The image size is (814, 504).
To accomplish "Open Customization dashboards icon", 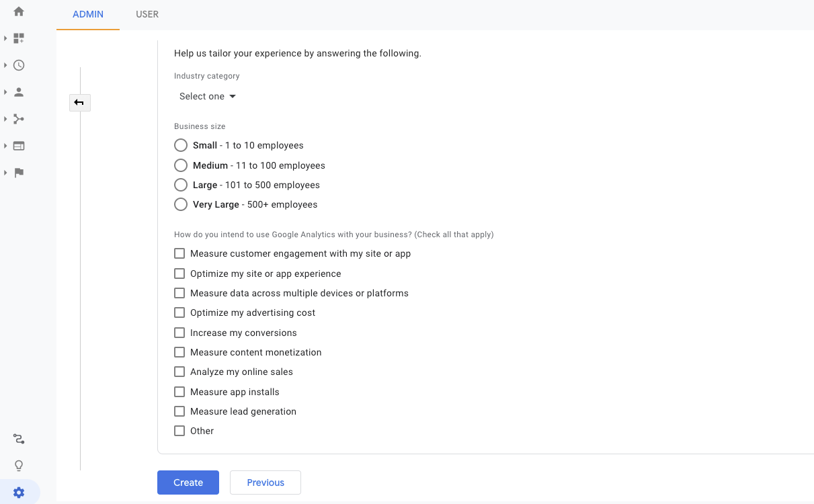I will pyautogui.click(x=19, y=38).
